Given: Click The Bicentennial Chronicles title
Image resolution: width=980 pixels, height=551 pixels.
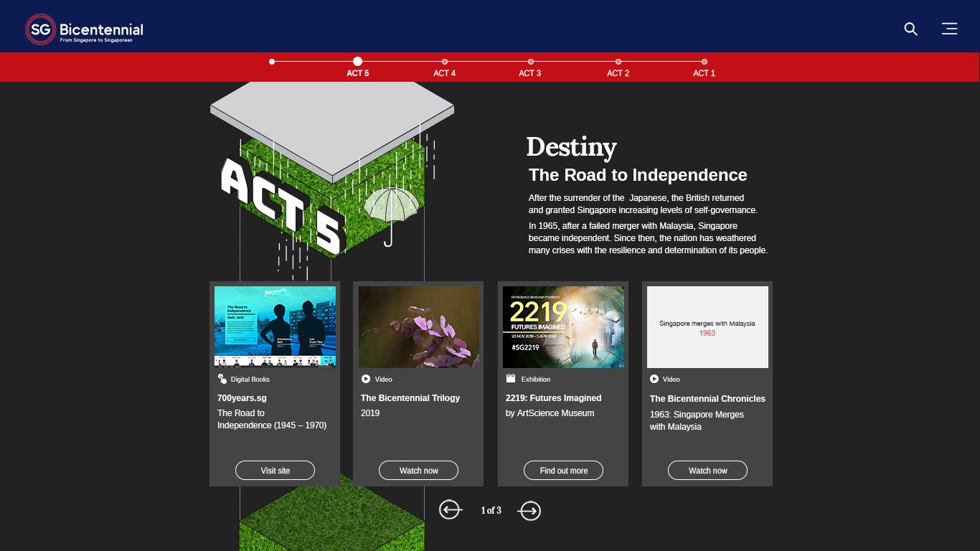Looking at the screenshot, I should [707, 399].
